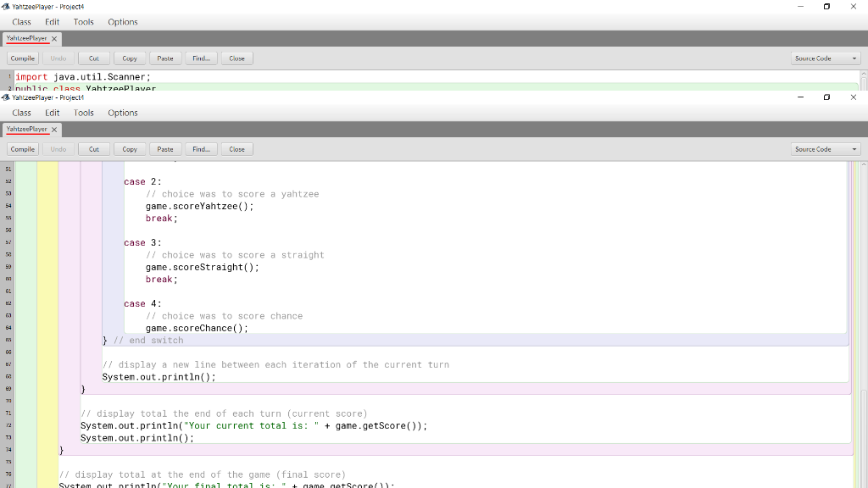Image resolution: width=868 pixels, height=488 pixels.
Task: Open the Class menu
Action: (x=21, y=113)
